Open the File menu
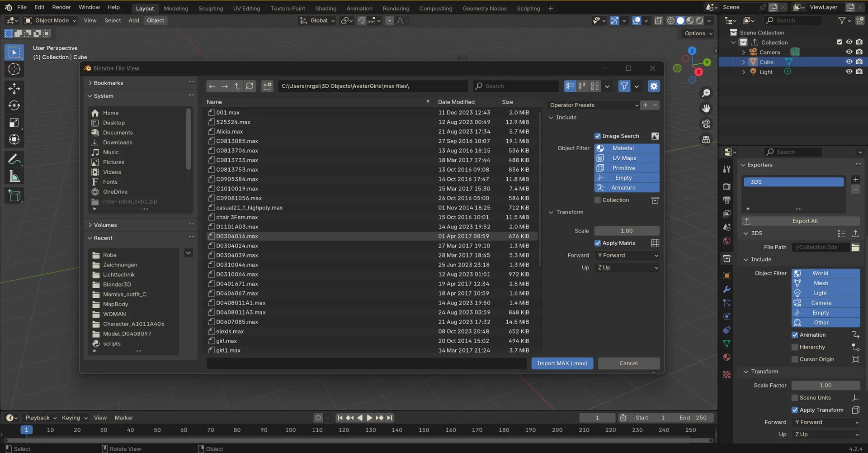Image resolution: width=868 pixels, height=453 pixels. click(22, 7)
